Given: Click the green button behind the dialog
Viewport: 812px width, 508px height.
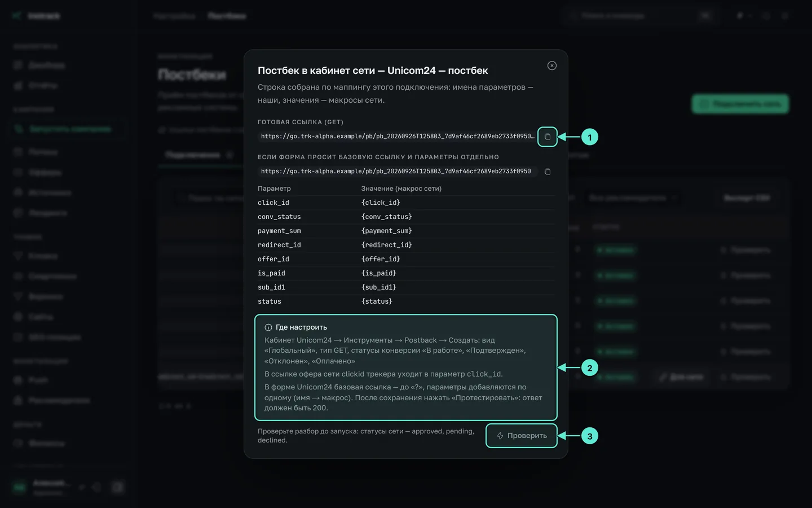Looking at the screenshot, I should 740,104.
